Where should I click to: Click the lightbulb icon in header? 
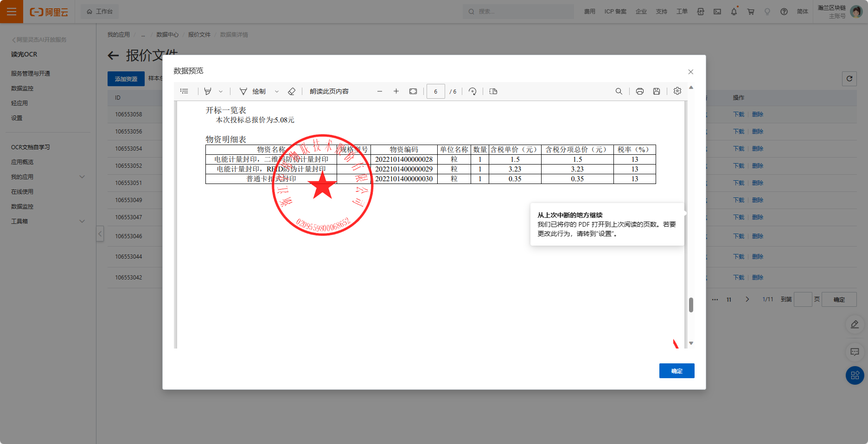point(767,12)
